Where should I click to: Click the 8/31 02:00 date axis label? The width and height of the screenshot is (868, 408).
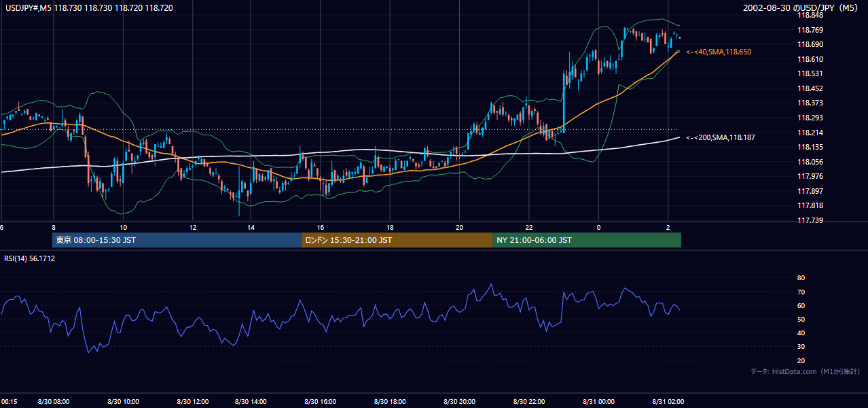click(x=668, y=402)
